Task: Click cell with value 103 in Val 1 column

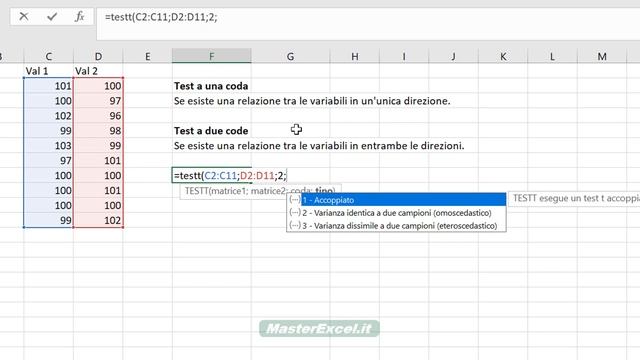Action: coord(49,145)
